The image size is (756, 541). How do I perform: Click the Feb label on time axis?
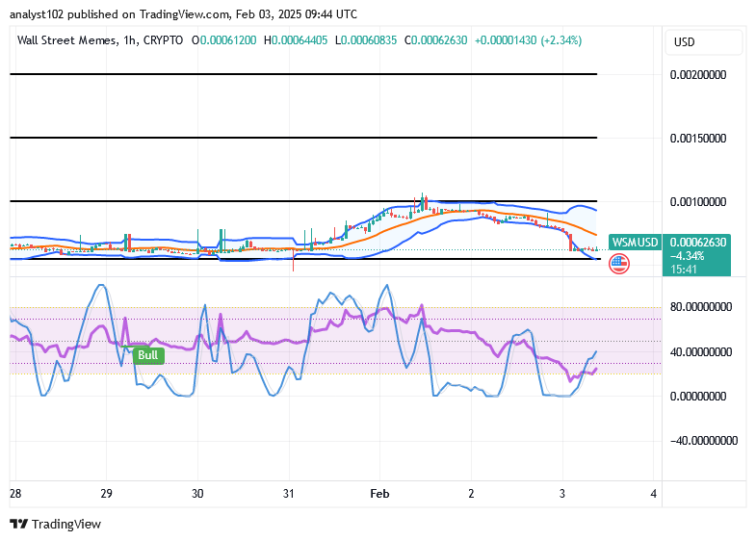click(x=379, y=494)
